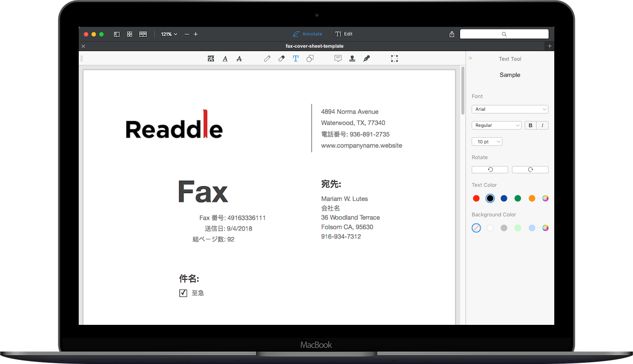Viewport: 633px width, 364px height.
Task: Open custom background color picker
Action: (x=545, y=228)
